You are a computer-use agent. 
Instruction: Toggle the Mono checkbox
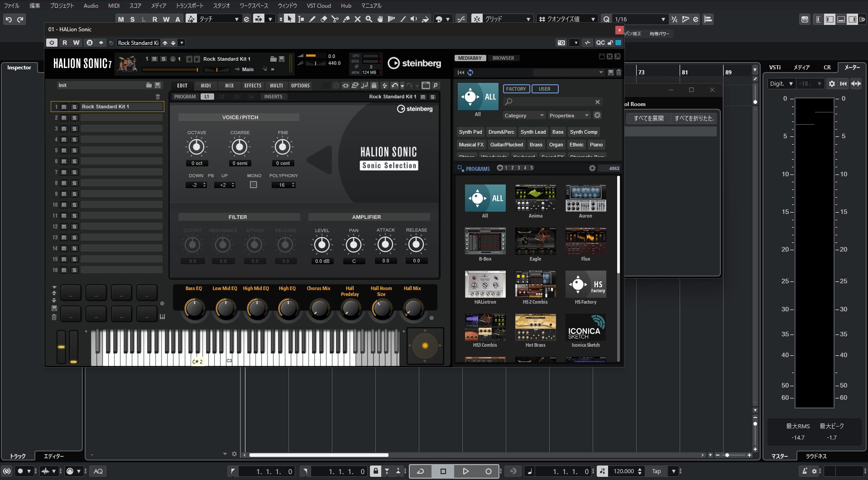(x=254, y=185)
